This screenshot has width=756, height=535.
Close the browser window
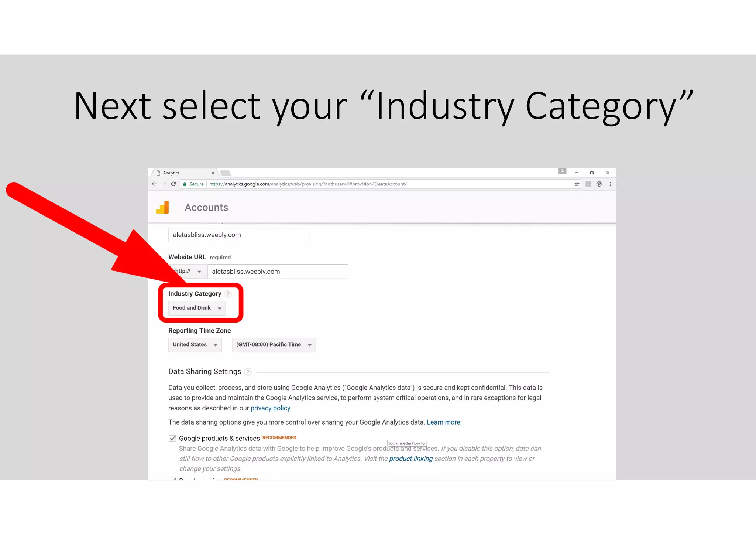pyautogui.click(x=608, y=173)
